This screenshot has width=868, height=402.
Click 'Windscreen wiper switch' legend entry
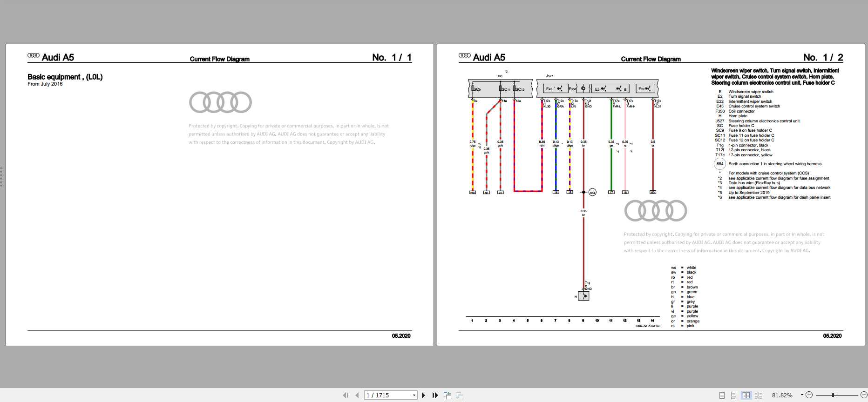(751, 92)
